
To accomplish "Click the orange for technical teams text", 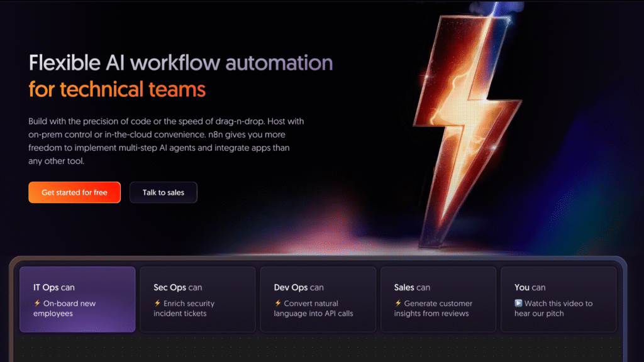I will coord(117,89).
